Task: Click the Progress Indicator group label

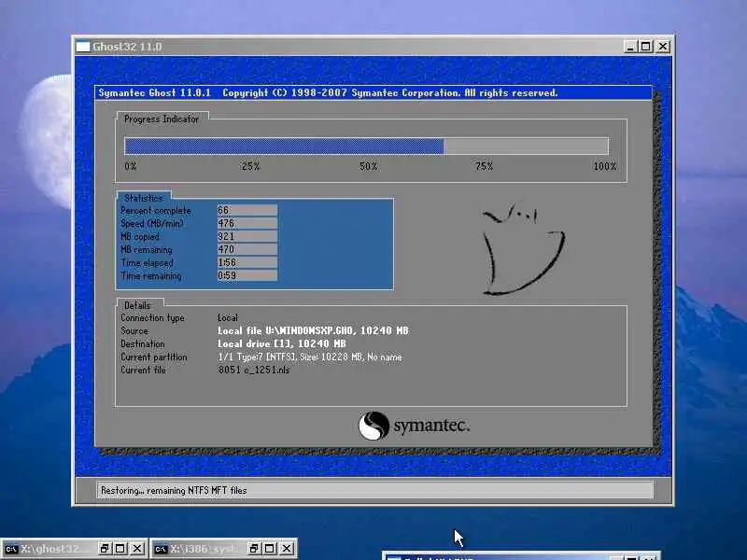Action: point(162,119)
